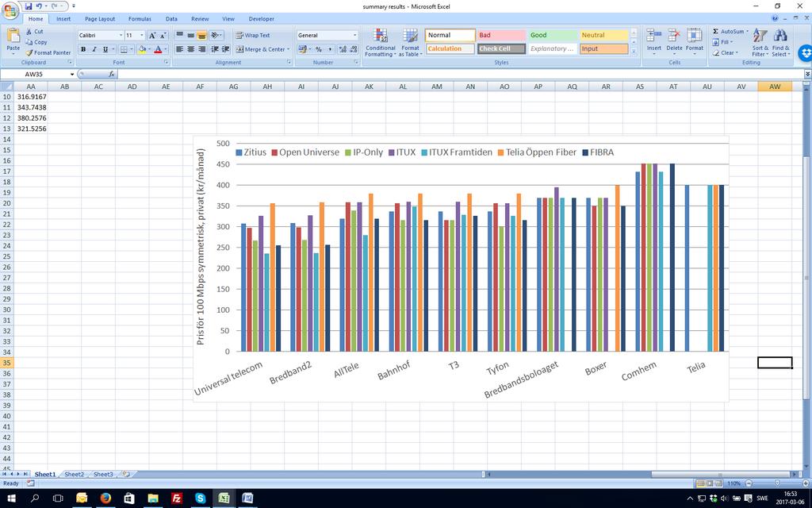Toggle Top Align vertical alignment

point(179,35)
